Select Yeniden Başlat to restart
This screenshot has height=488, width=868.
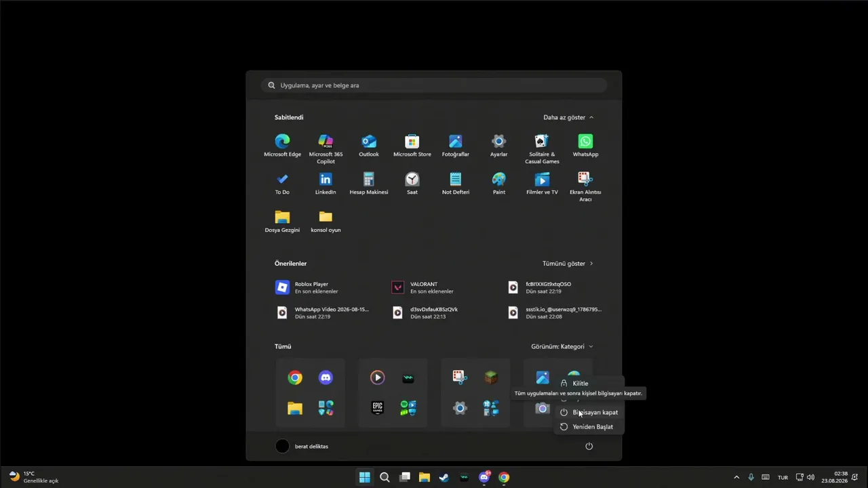click(587, 427)
